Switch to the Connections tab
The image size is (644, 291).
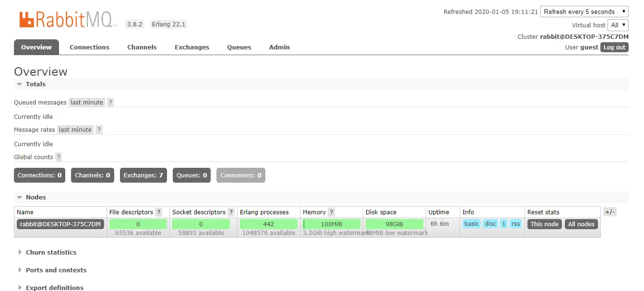89,47
